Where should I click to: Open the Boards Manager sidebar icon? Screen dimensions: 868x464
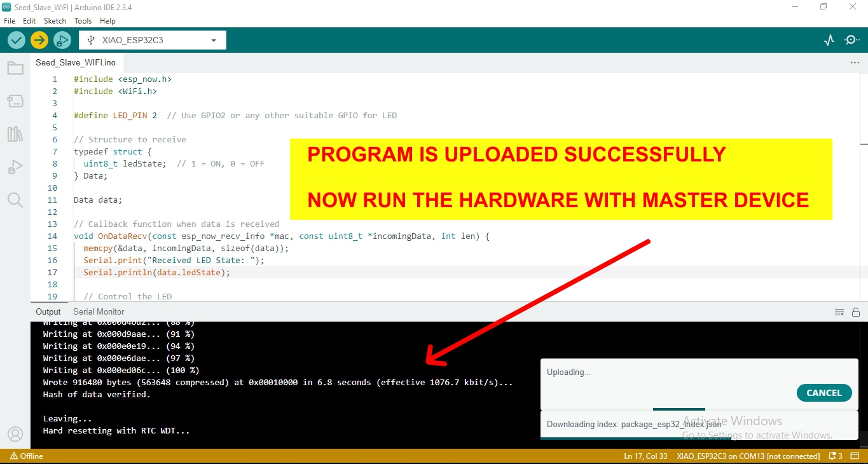pyautogui.click(x=15, y=101)
